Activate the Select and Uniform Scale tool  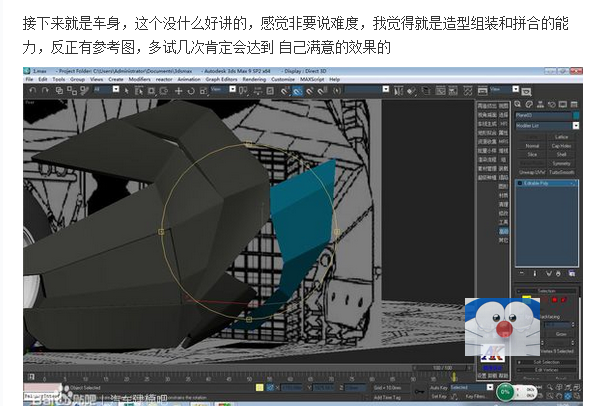(x=203, y=91)
